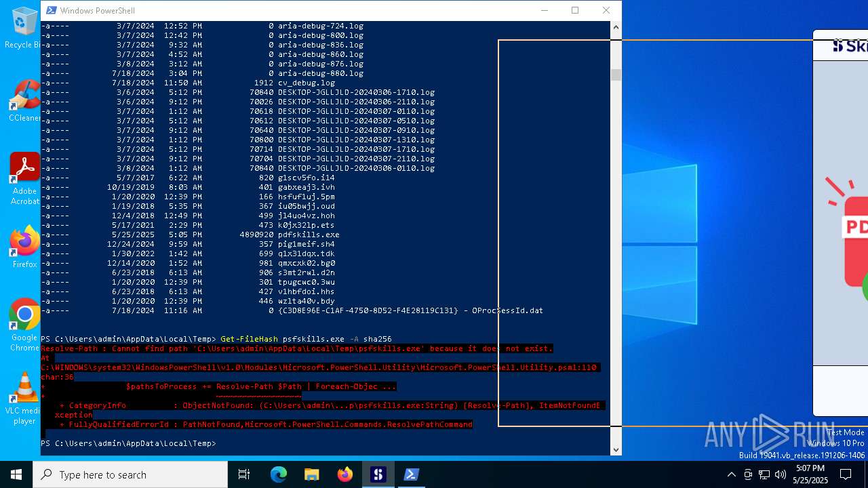868x488 pixels.
Task: Open the network status tray icon
Action: coord(764,474)
